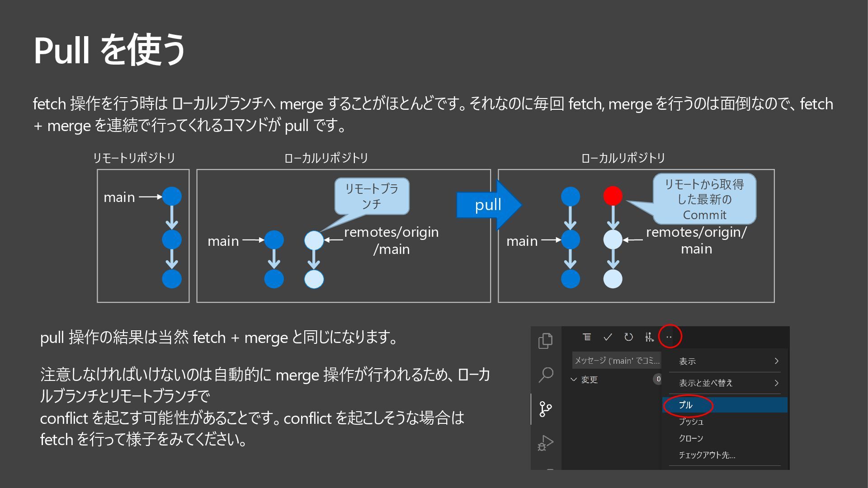Open the Search magnifier in sidebar
The image size is (868, 488).
546,375
